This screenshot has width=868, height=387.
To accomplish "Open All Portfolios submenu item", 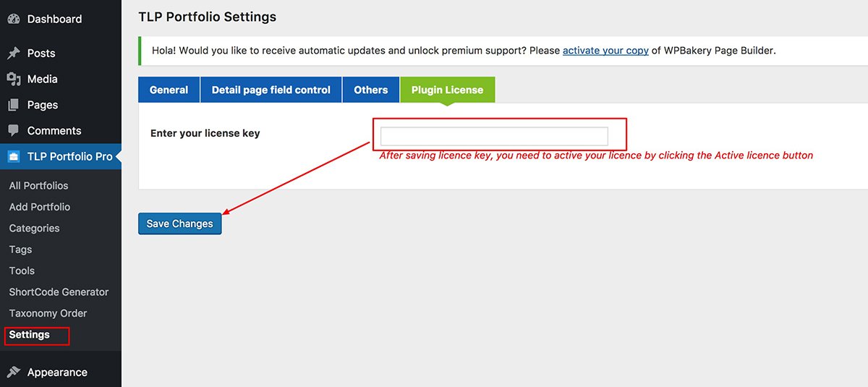I will tap(39, 185).
